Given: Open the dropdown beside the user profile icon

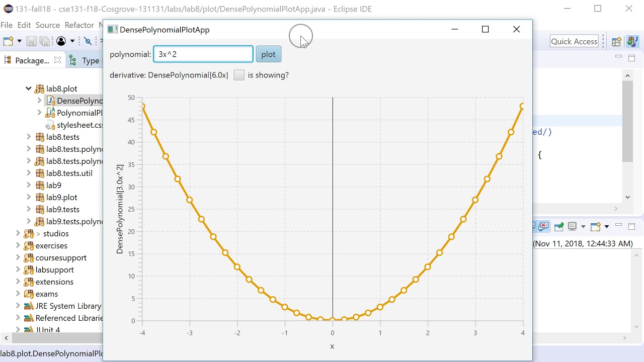Looking at the screenshot, I should tap(72, 41).
